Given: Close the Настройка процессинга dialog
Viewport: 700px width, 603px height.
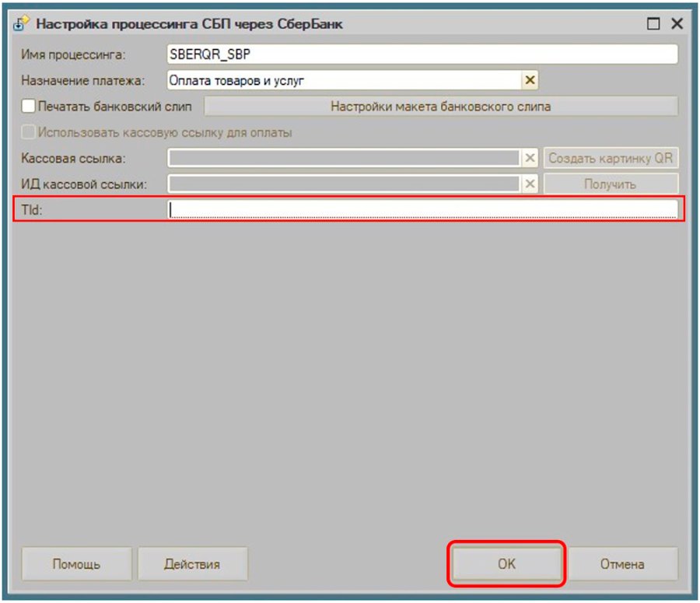Looking at the screenshot, I should 677,23.
